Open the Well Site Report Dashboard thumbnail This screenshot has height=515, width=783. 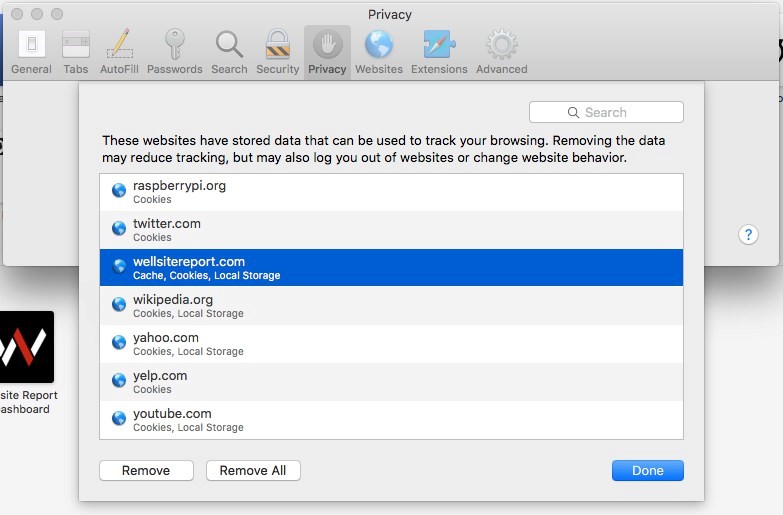click(26, 347)
